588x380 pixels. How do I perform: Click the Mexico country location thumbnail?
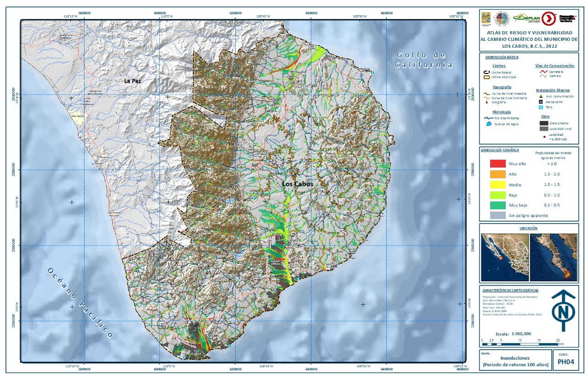click(504, 257)
